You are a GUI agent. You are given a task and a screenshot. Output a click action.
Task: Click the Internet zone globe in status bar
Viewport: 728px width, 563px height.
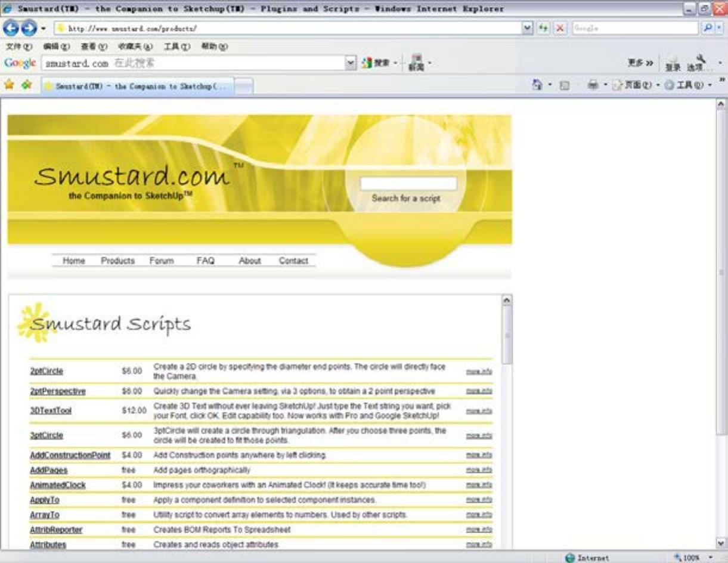tap(570, 558)
